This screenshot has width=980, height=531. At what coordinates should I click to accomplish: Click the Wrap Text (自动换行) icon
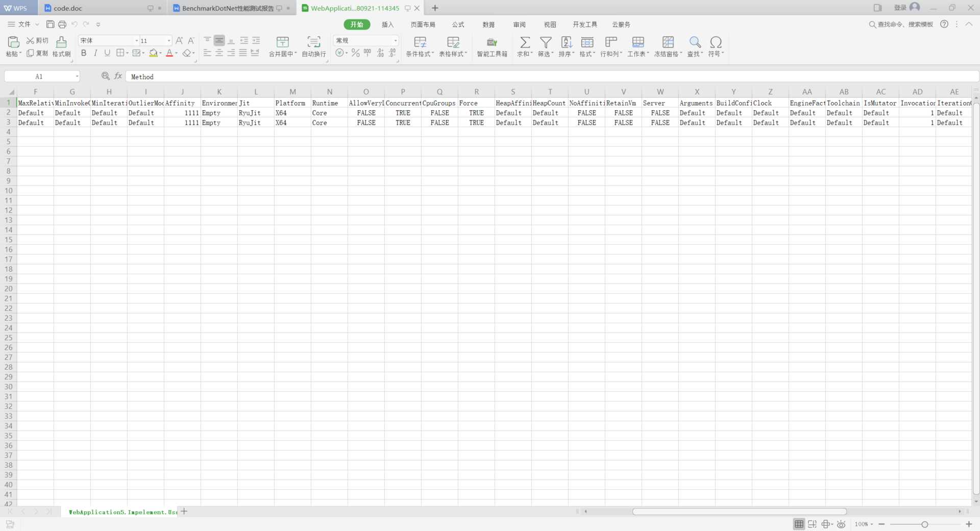pos(314,42)
